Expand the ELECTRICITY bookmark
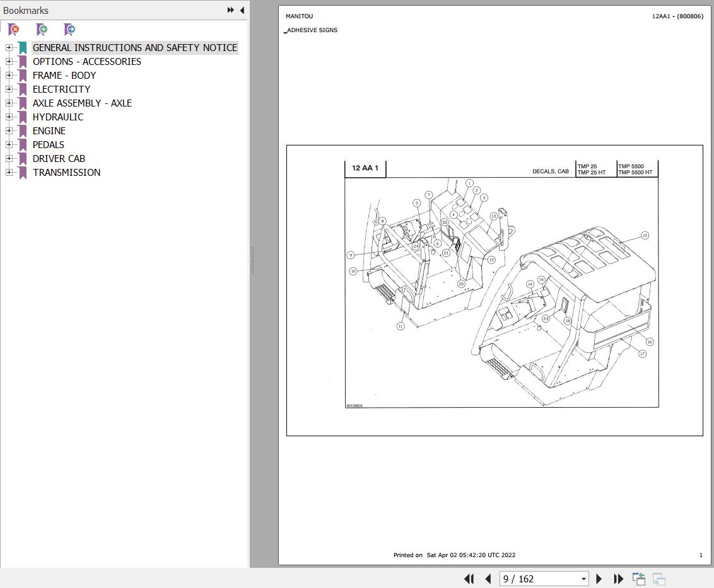 coord(8,89)
